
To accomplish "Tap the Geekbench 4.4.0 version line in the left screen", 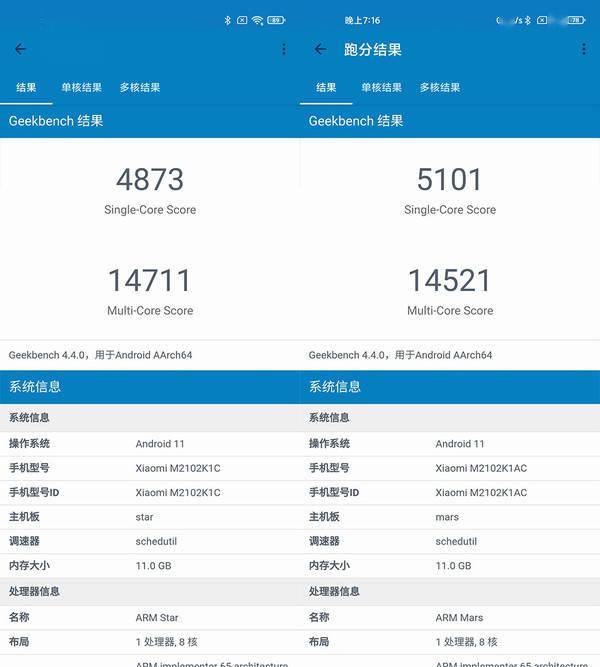I will [100, 355].
